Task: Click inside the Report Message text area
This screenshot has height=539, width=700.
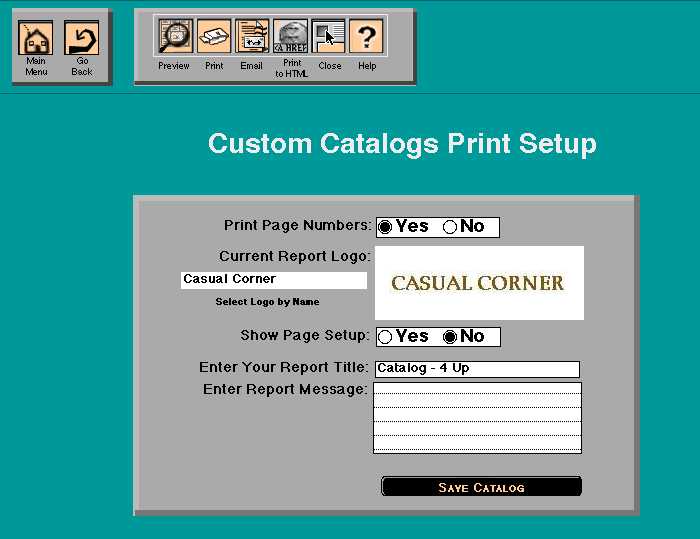Action: click(x=476, y=417)
